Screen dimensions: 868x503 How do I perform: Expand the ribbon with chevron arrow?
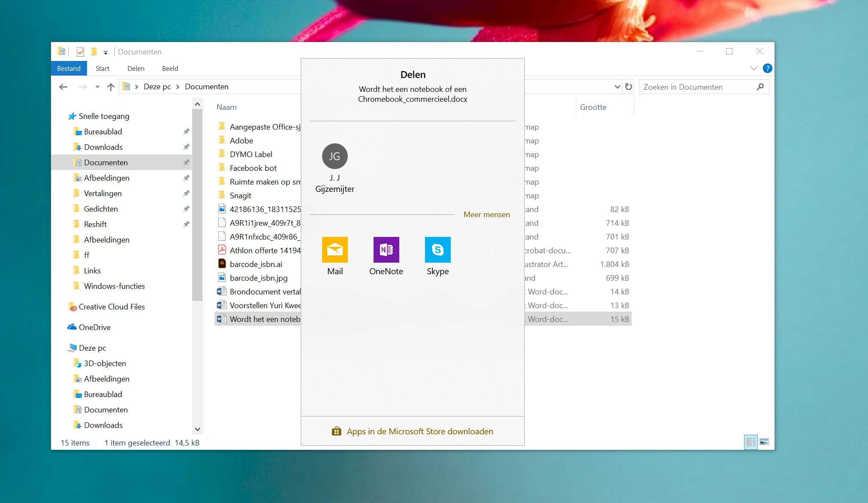click(x=753, y=68)
